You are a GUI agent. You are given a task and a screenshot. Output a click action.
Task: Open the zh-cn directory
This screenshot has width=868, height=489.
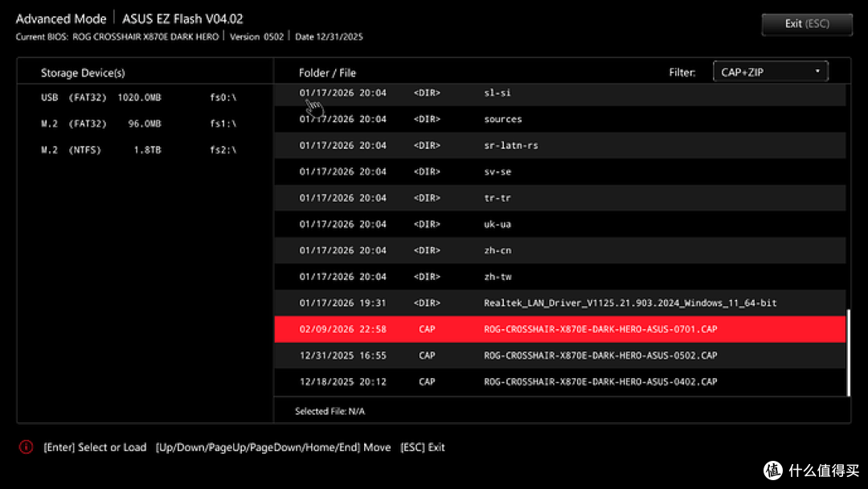click(x=559, y=250)
